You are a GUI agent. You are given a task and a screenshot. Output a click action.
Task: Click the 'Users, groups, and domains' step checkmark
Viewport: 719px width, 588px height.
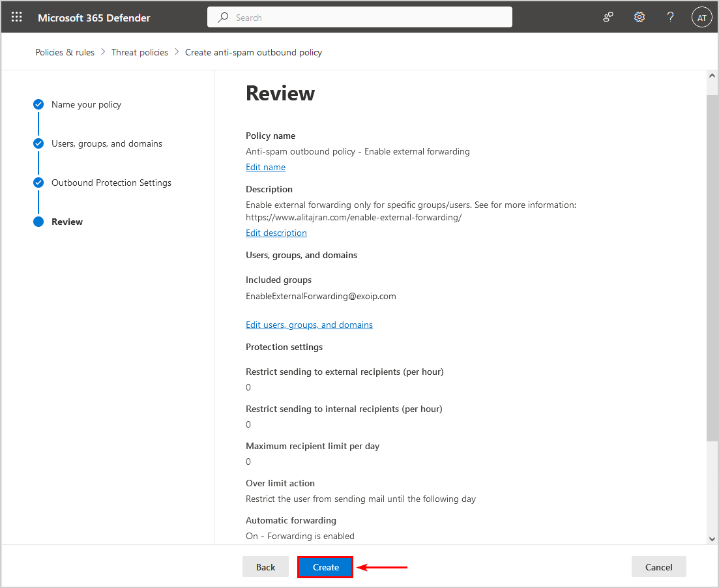tap(38, 143)
